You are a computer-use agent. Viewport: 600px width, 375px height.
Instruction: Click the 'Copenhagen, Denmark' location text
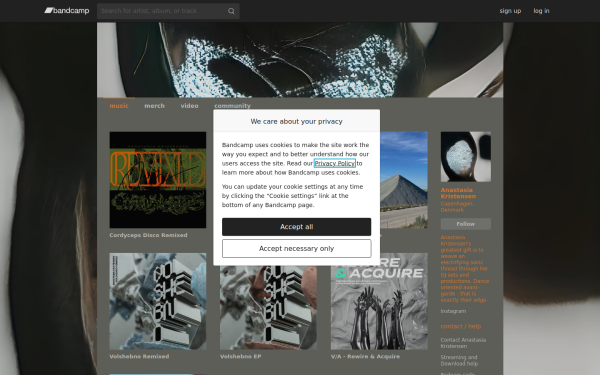457,207
